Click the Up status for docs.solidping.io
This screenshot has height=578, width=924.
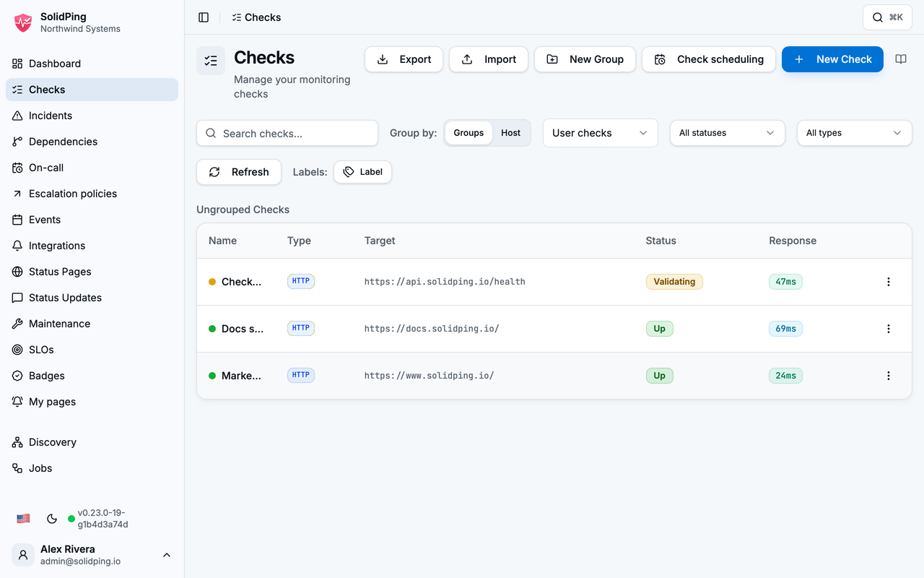coord(660,329)
